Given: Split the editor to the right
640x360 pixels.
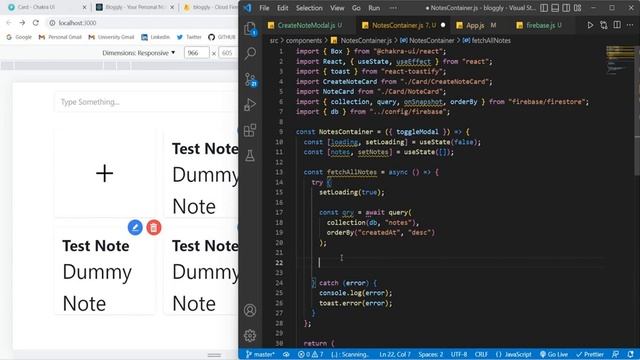Looking at the screenshot, I should pos(617,25).
